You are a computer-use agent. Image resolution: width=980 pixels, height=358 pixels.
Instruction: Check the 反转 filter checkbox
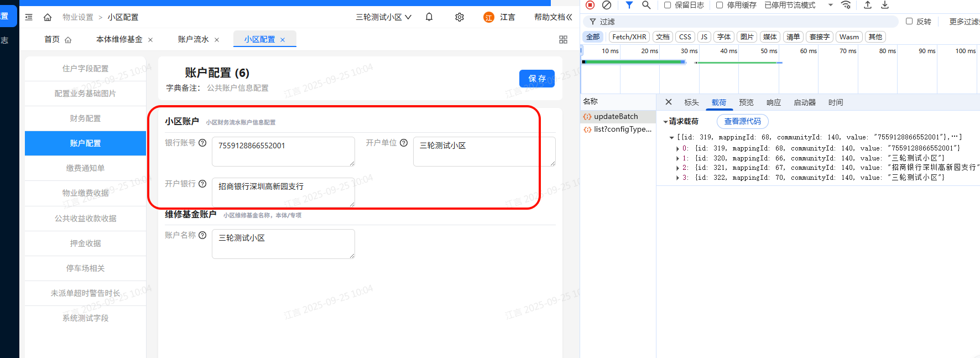tap(909, 22)
